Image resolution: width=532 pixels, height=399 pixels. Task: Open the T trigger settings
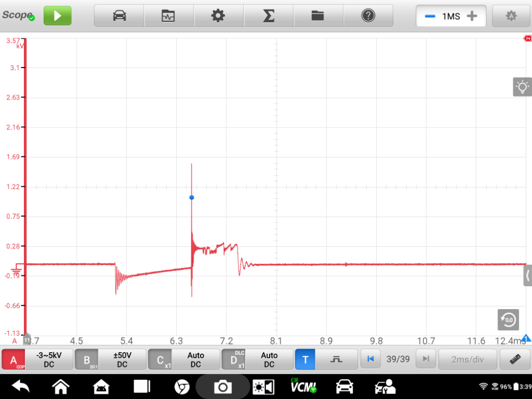click(305, 360)
